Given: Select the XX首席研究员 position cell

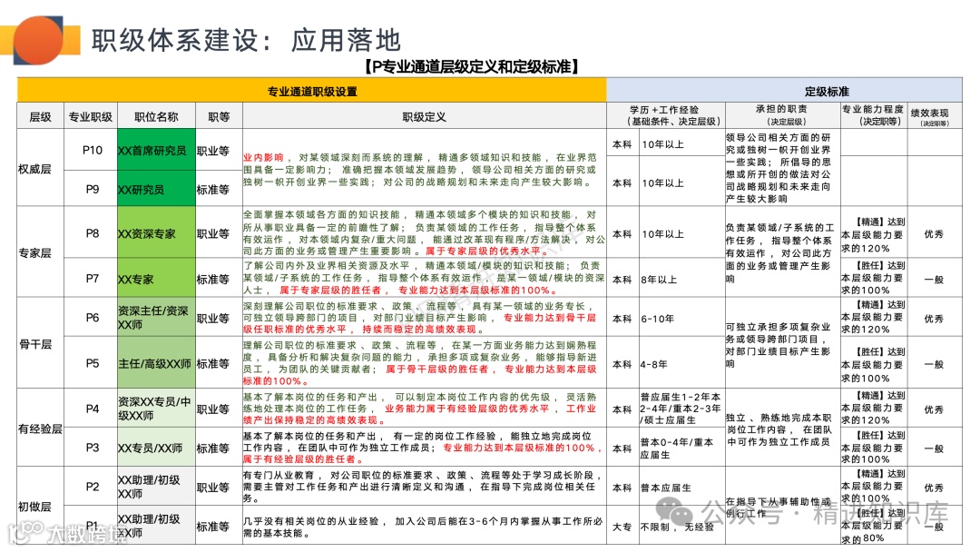Looking at the screenshot, I should point(156,150).
